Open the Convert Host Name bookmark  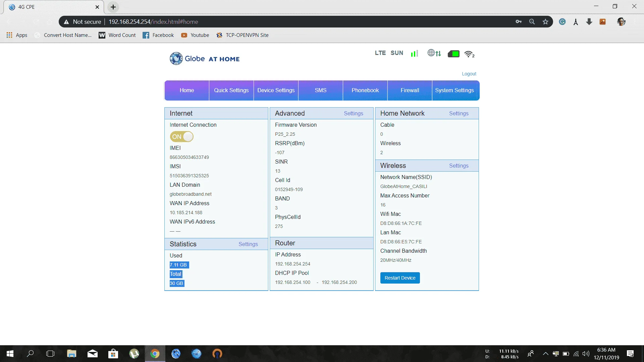[x=63, y=35]
